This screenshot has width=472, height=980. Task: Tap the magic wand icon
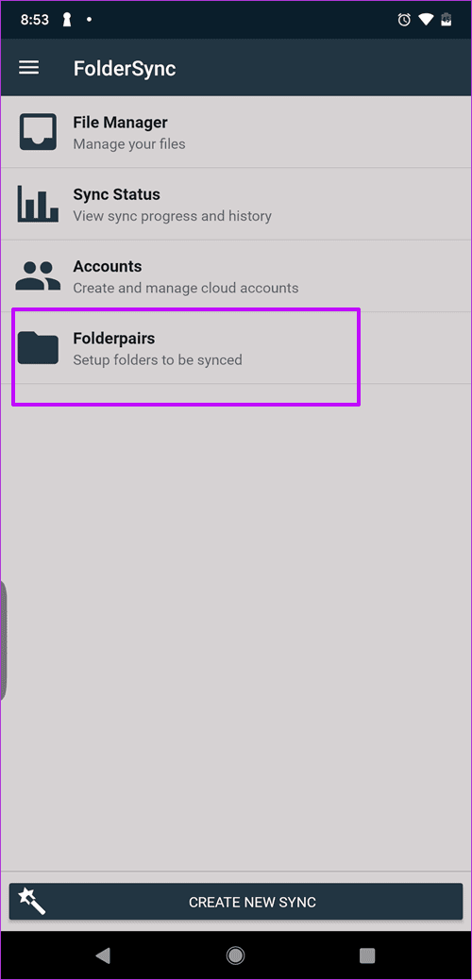[31, 902]
